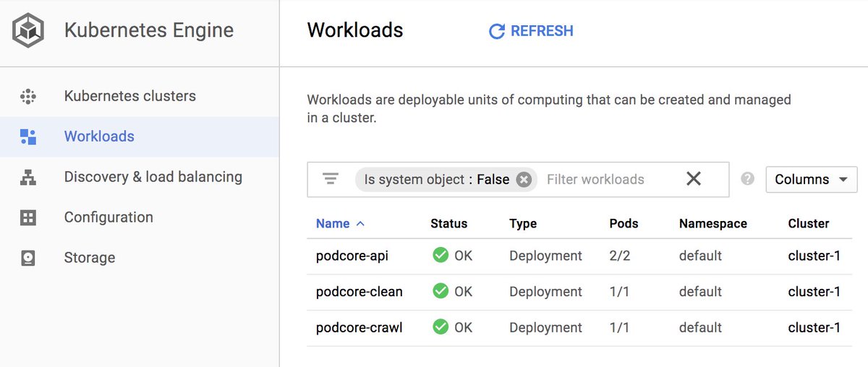Image resolution: width=868 pixels, height=367 pixels.
Task: Toggle sort order arrow beside Name
Action: pos(360,224)
